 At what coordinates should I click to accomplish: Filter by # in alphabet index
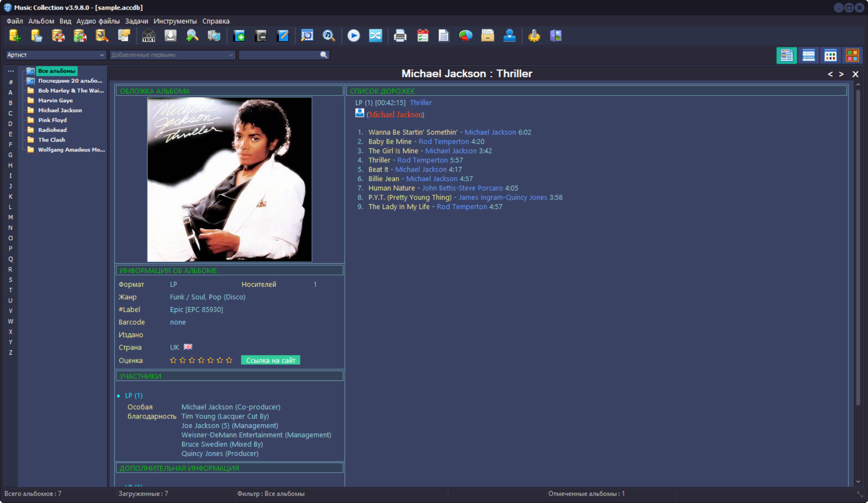tap(11, 82)
